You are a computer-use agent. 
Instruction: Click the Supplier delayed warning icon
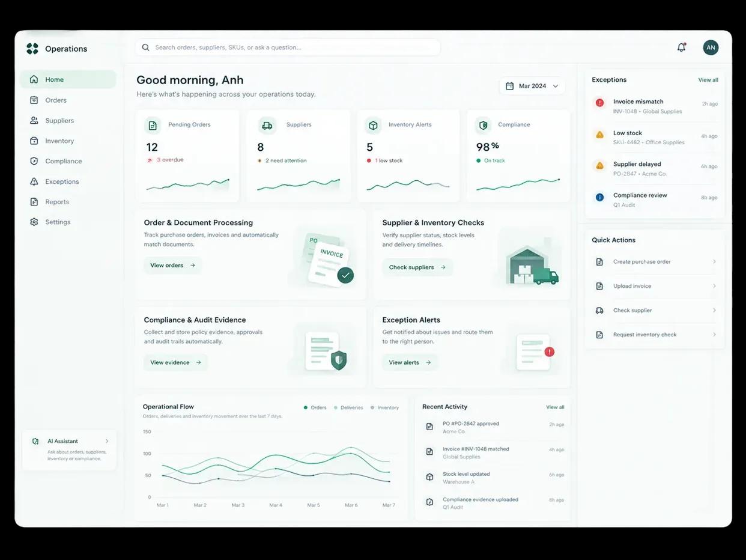coord(599,165)
